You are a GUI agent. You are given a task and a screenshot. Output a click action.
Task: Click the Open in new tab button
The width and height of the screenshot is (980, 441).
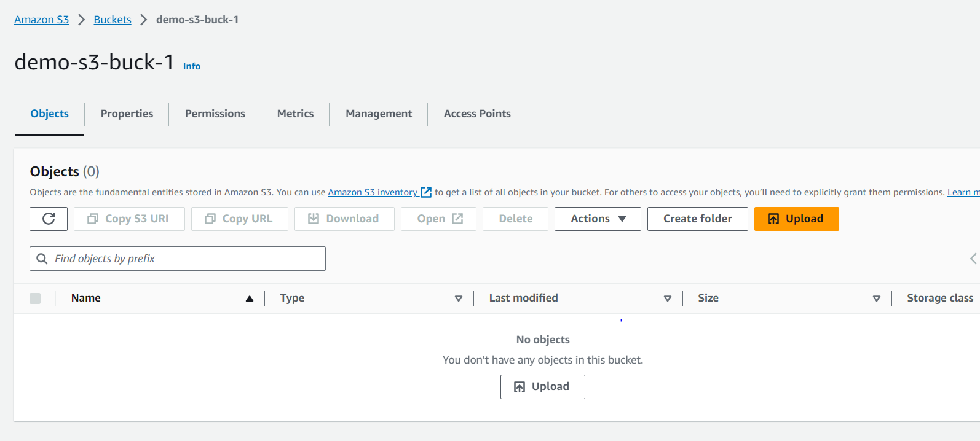tap(438, 219)
